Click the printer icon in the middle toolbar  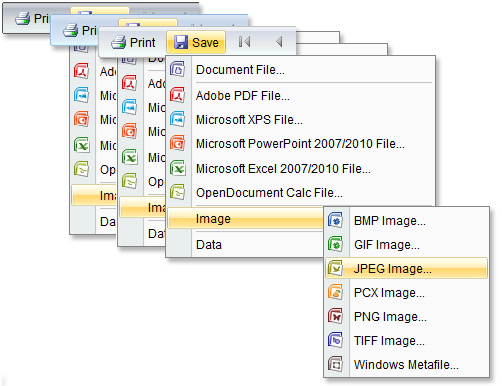click(x=71, y=30)
